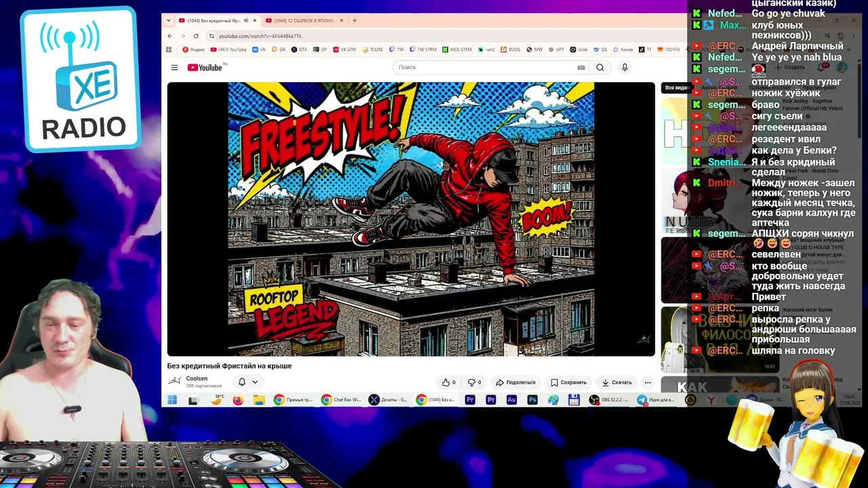The image size is (868, 488).
Task: Click the browser address bar URL
Action: coord(260,36)
